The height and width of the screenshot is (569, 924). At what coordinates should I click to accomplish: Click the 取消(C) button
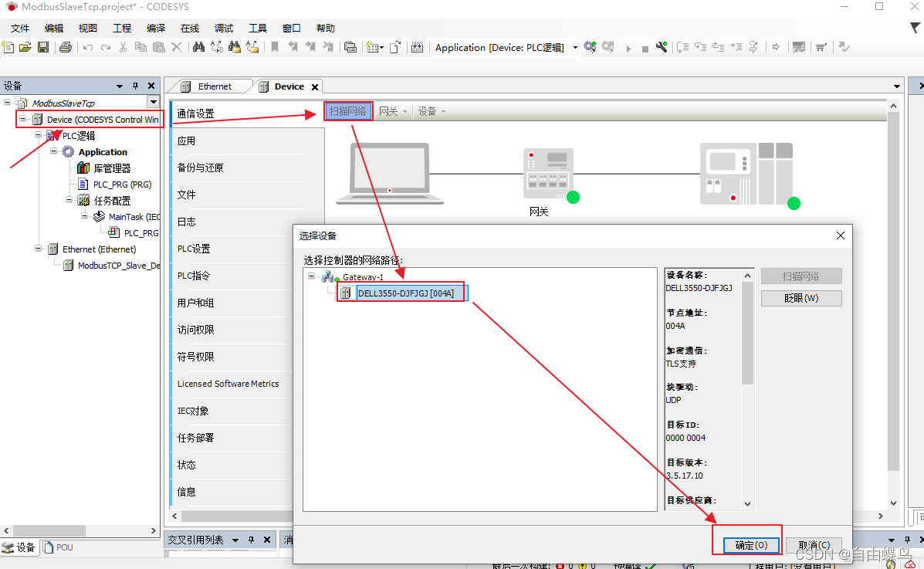point(814,545)
